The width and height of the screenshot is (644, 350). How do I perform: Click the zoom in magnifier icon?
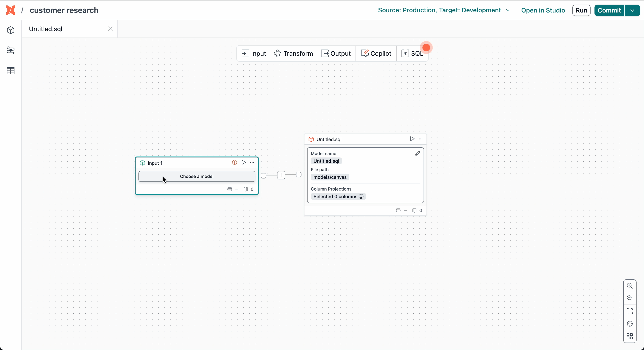click(630, 286)
